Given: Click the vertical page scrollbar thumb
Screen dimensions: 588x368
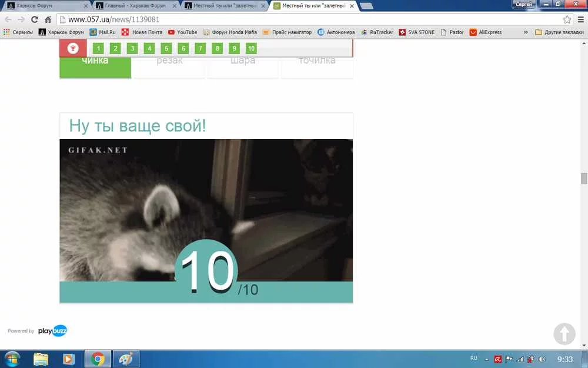Looking at the screenshot, I should (x=584, y=178).
